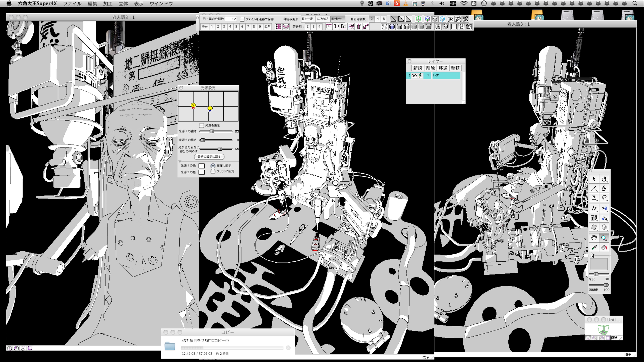Select the flat square plane tool
644x362 pixels.
pos(594,227)
